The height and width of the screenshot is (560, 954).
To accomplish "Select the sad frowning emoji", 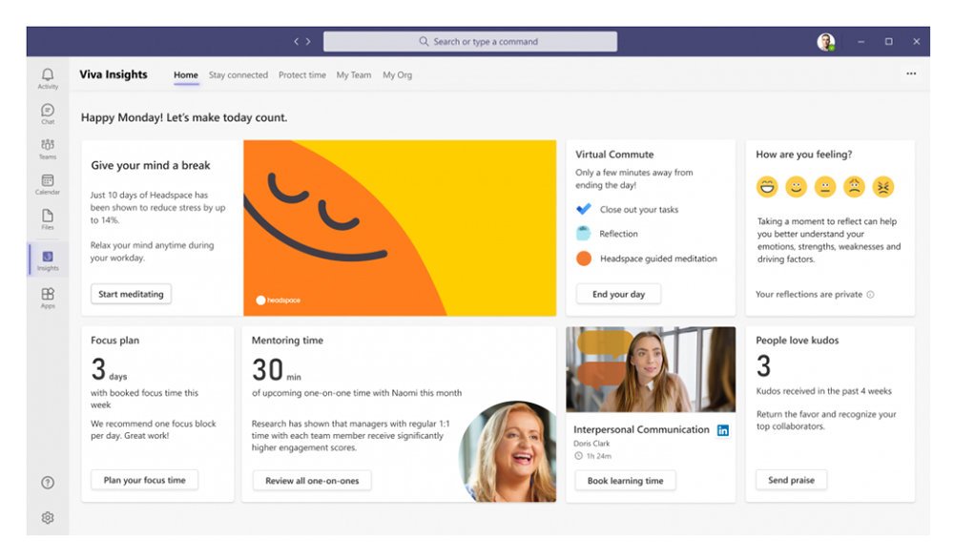I will coord(854,186).
